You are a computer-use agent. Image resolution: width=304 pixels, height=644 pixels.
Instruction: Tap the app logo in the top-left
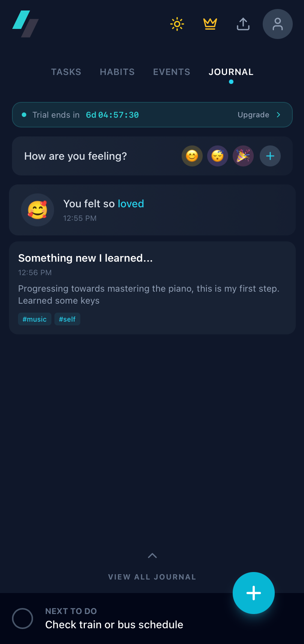(x=25, y=24)
